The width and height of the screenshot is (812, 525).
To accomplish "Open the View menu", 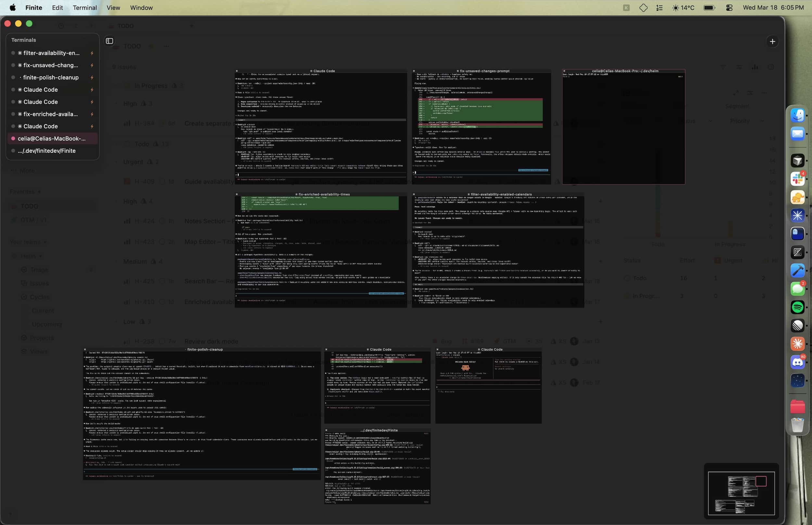I will click(113, 7).
